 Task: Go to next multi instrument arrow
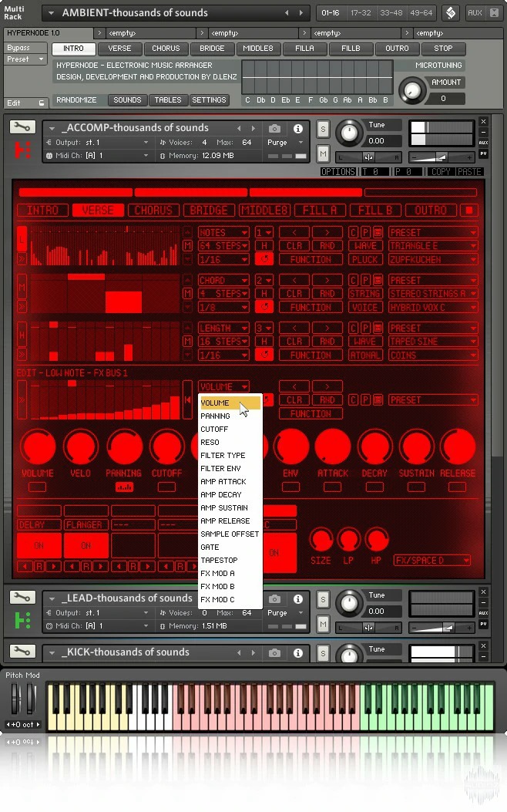[x=301, y=13]
